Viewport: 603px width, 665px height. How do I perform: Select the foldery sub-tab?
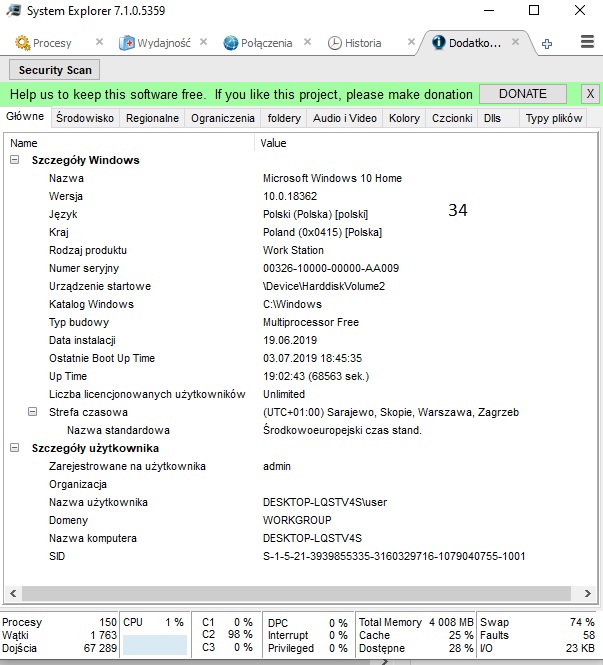[284, 118]
